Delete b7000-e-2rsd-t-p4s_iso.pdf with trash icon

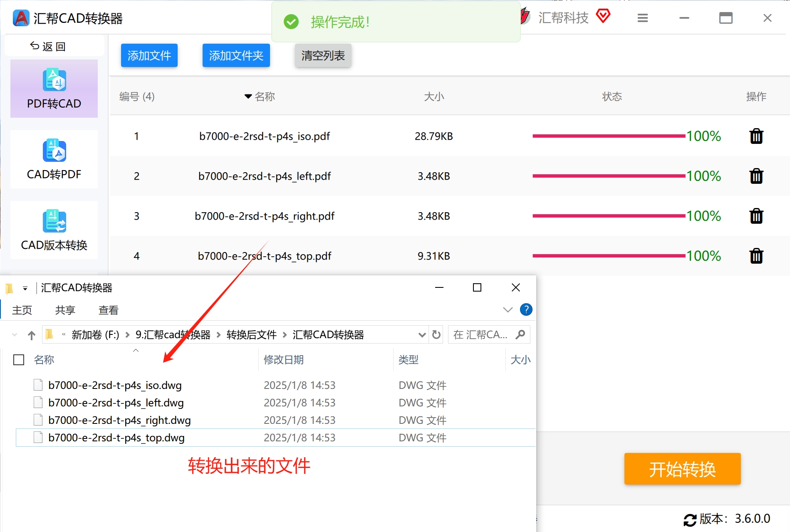[756, 136]
